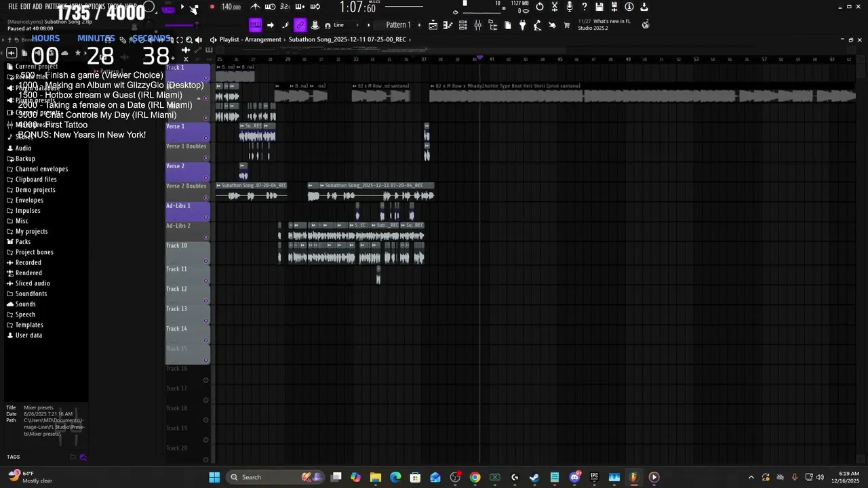Save the project with floppy disk icon
The image size is (868, 488).
[599, 7]
